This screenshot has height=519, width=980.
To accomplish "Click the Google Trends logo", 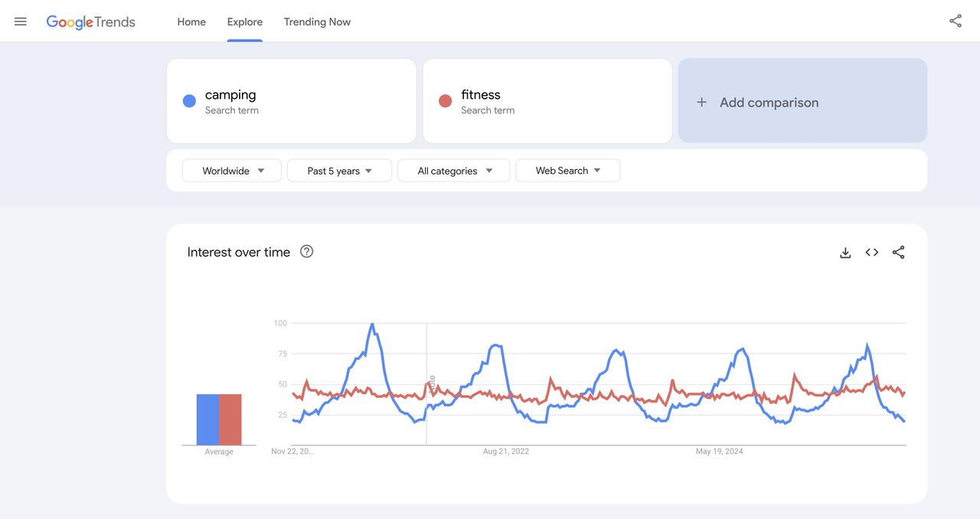I will (91, 22).
